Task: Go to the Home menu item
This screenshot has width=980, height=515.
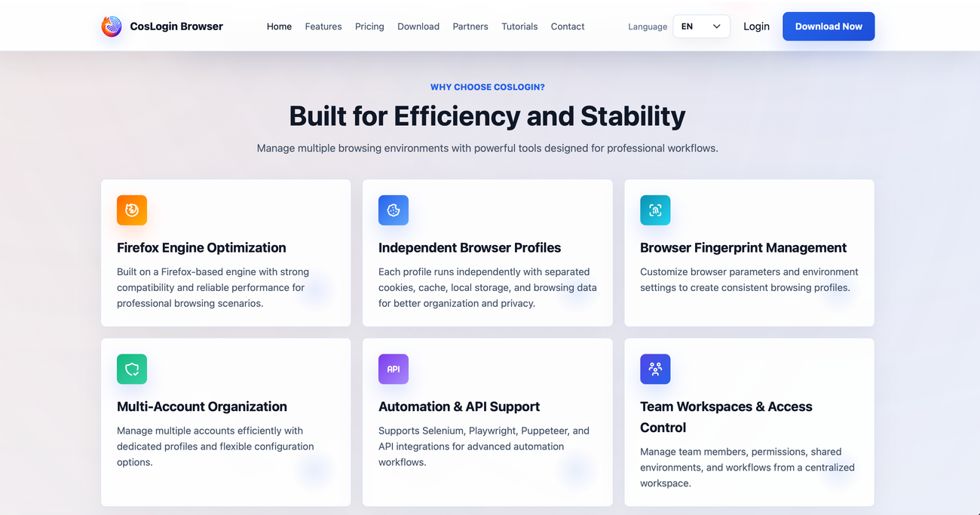Action: click(279, 26)
